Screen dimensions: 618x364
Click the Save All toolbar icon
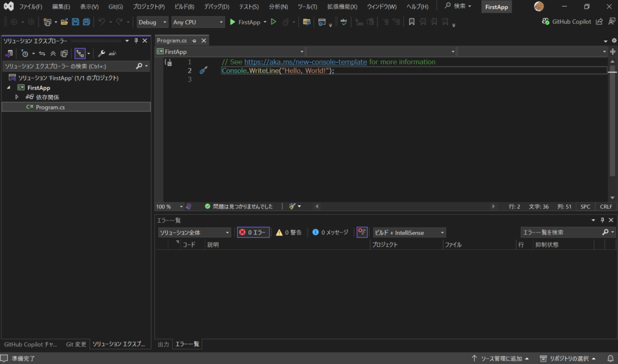pyautogui.click(x=86, y=22)
